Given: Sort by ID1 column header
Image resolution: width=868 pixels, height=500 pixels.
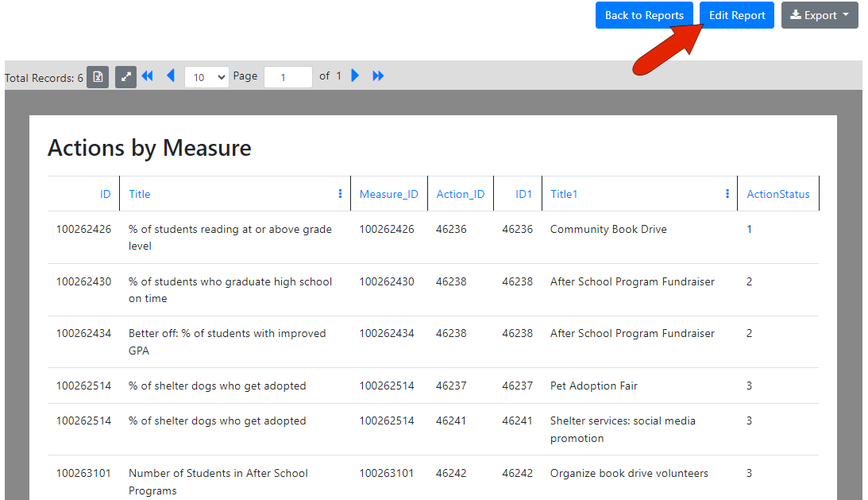Looking at the screenshot, I should (523, 194).
